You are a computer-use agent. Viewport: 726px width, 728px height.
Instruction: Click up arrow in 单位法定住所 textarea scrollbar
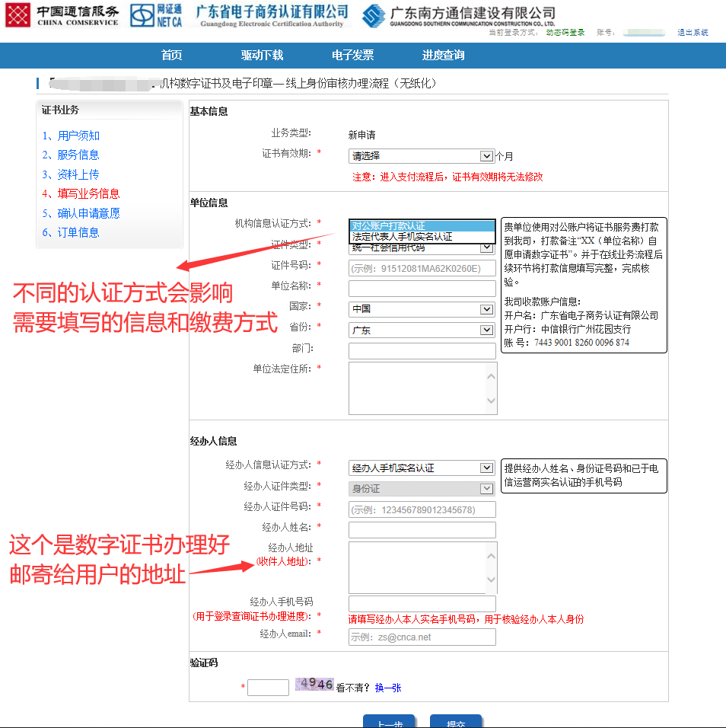pos(491,377)
